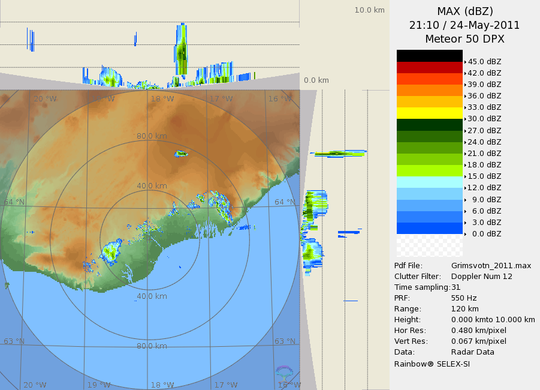540x390 pixels.
Task: Click the black 45.0 dBZ color swatch
Action: point(429,56)
